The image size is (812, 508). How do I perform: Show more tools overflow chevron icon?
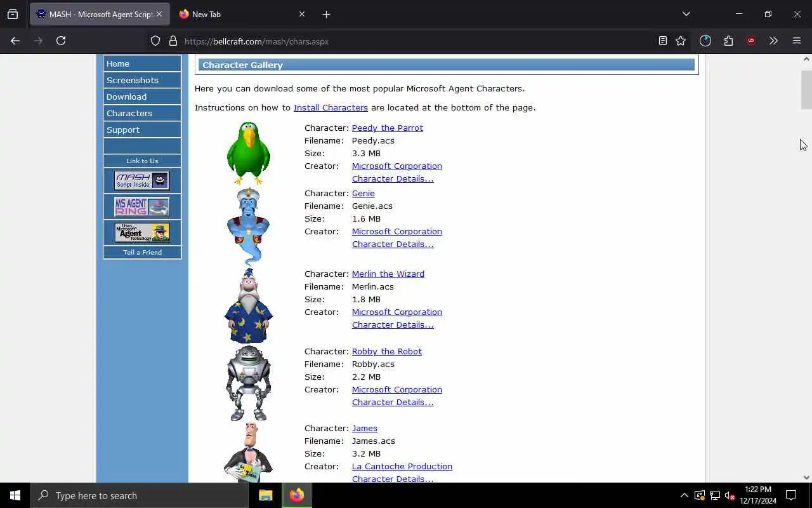(x=773, y=41)
